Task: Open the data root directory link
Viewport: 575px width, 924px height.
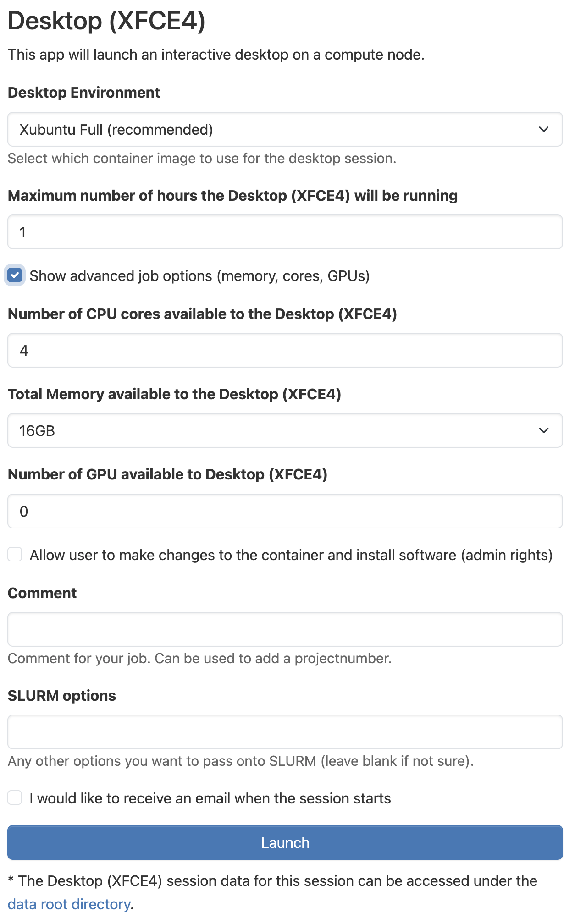Action: click(69, 904)
